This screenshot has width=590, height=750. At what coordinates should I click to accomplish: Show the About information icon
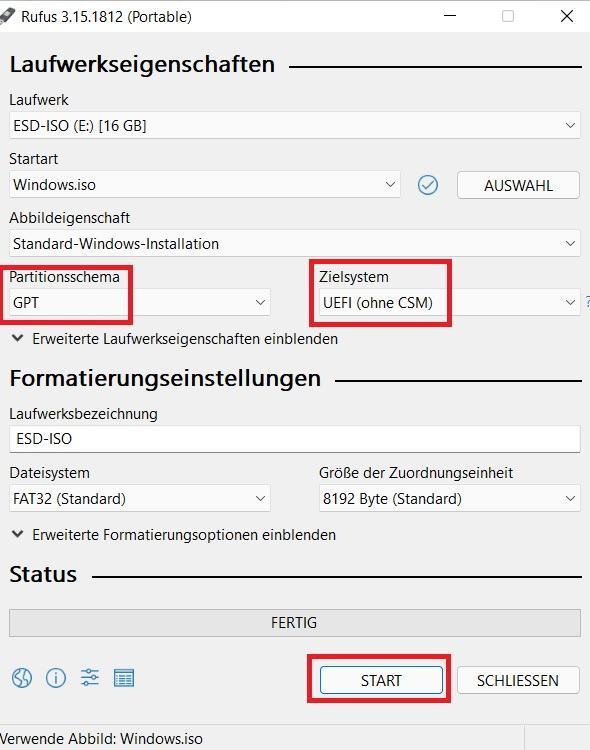click(x=56, y=678)
